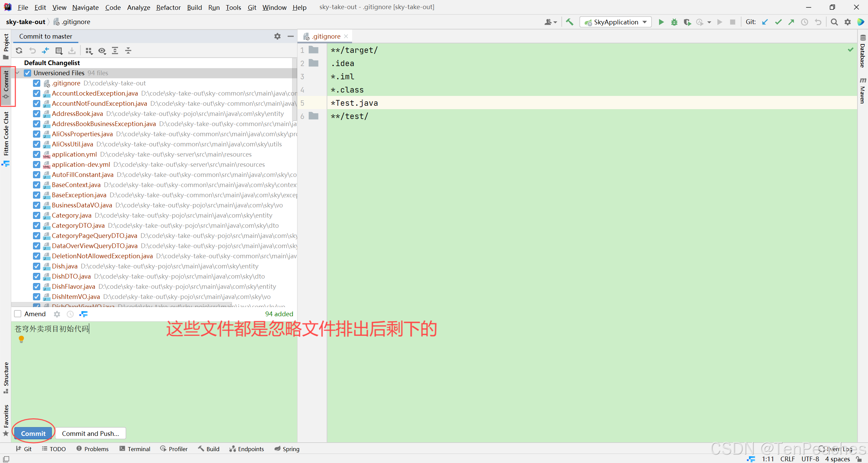
Task: Open the Refactor menu
Action: point(168,7)
